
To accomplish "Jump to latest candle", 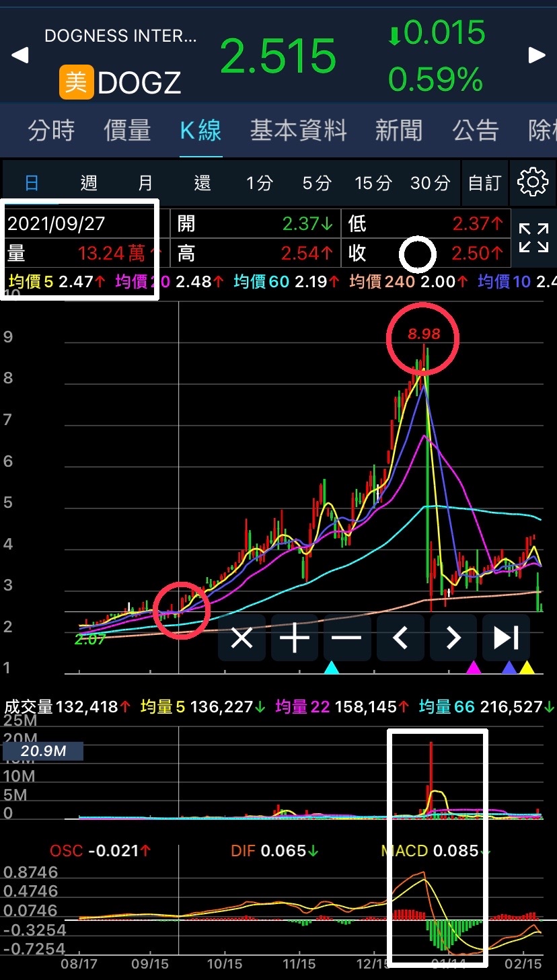I will pyautogui.click(x=506, y=638).
